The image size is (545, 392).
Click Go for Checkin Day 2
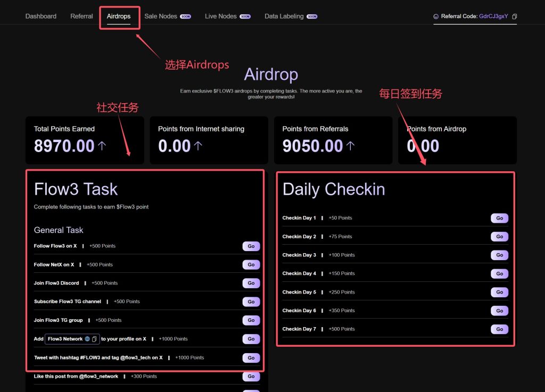point(499,237)
